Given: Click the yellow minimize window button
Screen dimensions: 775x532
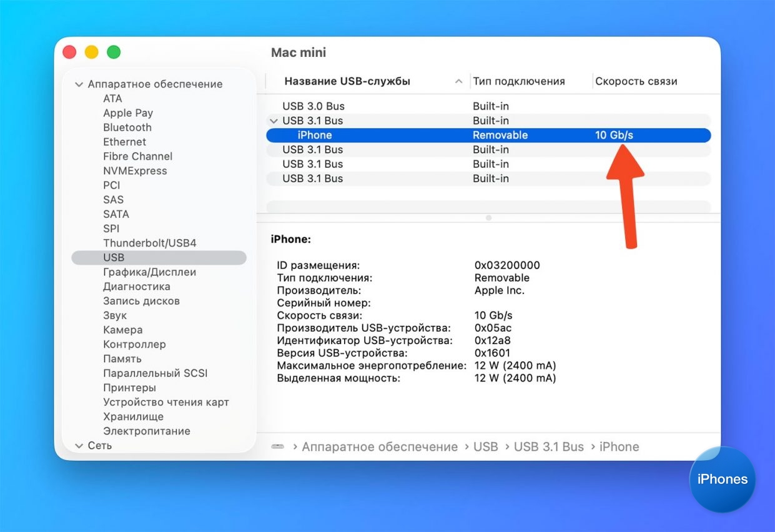Looking at the screenshot, I should coord(91,52).
